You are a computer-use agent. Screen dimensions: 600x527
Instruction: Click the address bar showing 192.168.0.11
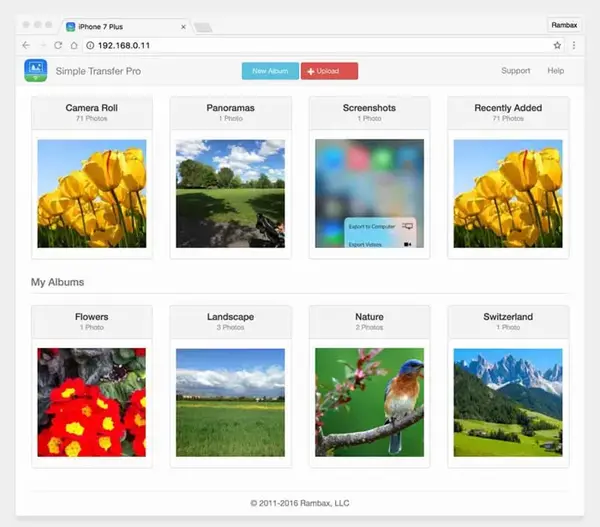(x=321, y=45)
